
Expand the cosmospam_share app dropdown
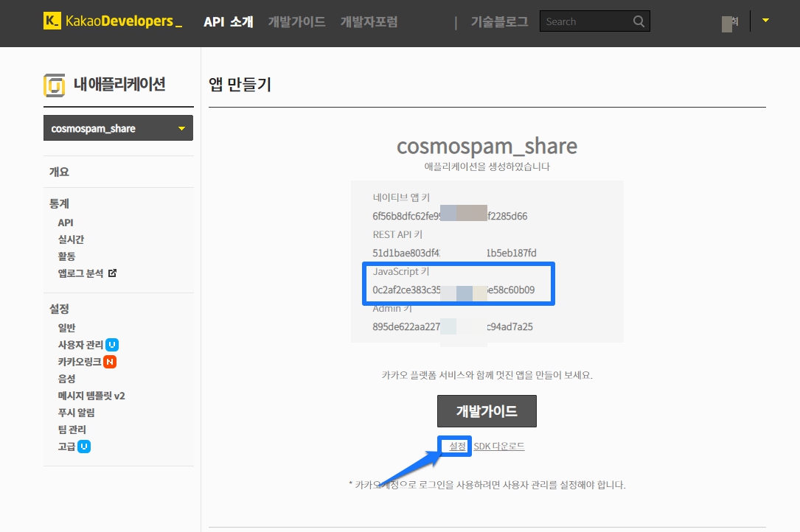[181, 129]
